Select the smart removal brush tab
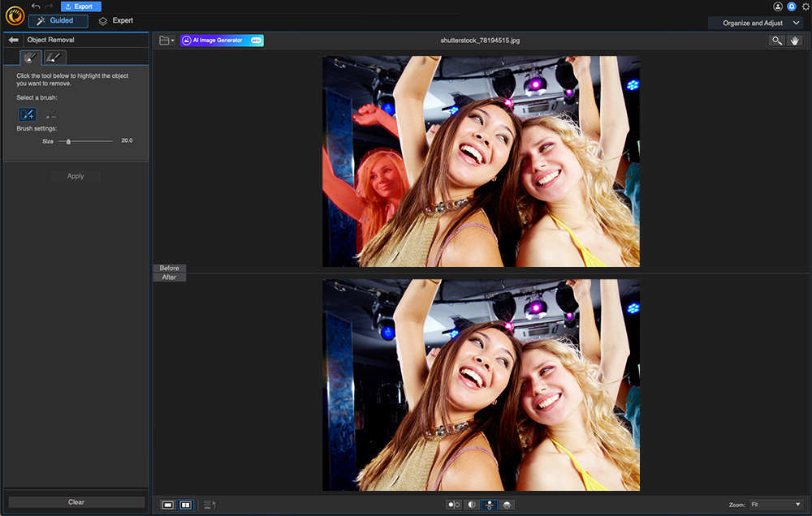Image resolution: width=812 pixels, height=516 pixels. pyautogui.click(x=30, y=57)
